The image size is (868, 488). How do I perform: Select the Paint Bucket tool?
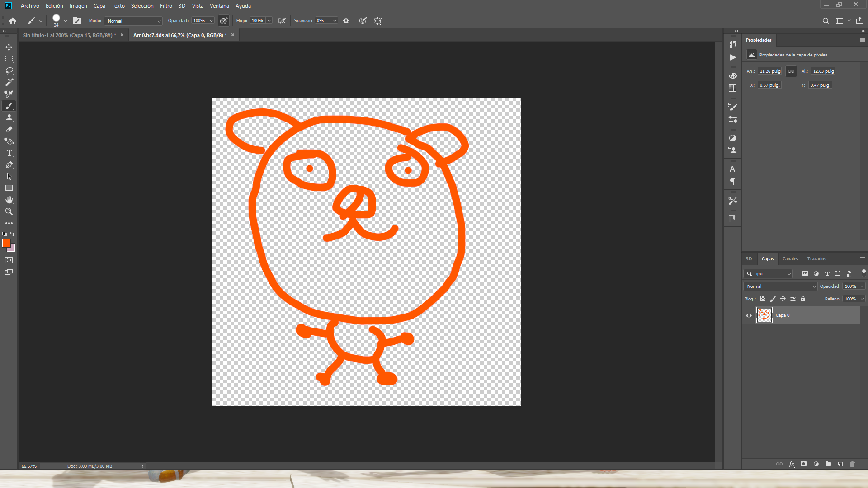click(9, 141)
